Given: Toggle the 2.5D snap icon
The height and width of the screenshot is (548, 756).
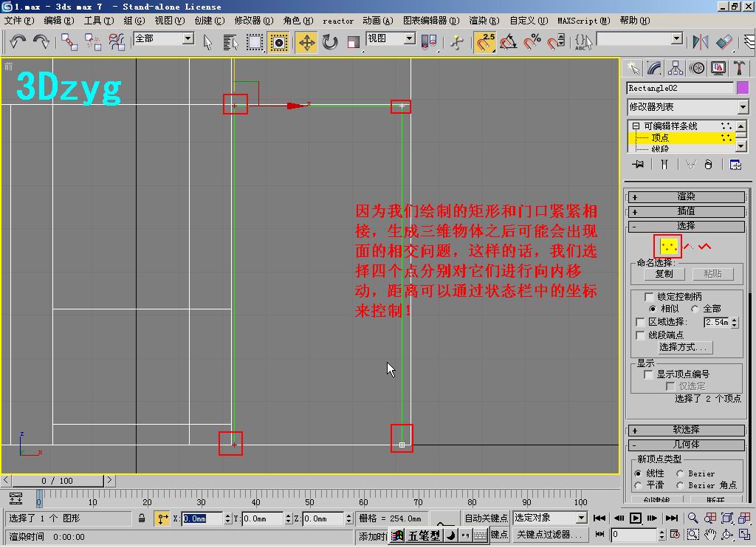Looking at the screenshot, I should tap(484, 42).
